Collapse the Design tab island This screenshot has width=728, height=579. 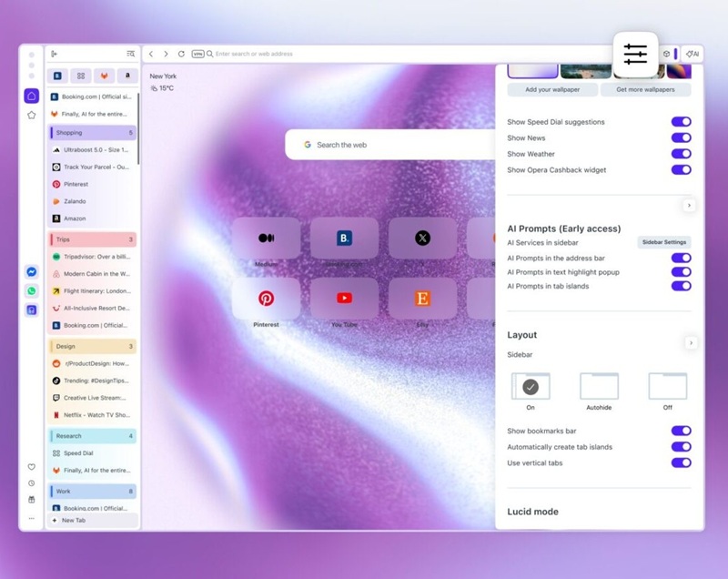click(x=92, y=346)
